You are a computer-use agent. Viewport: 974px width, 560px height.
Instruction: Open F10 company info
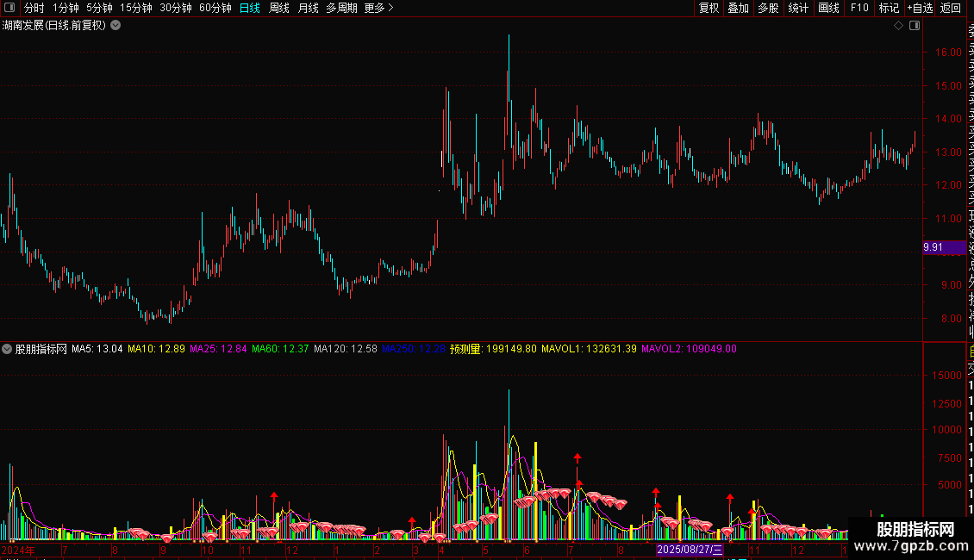859,8
